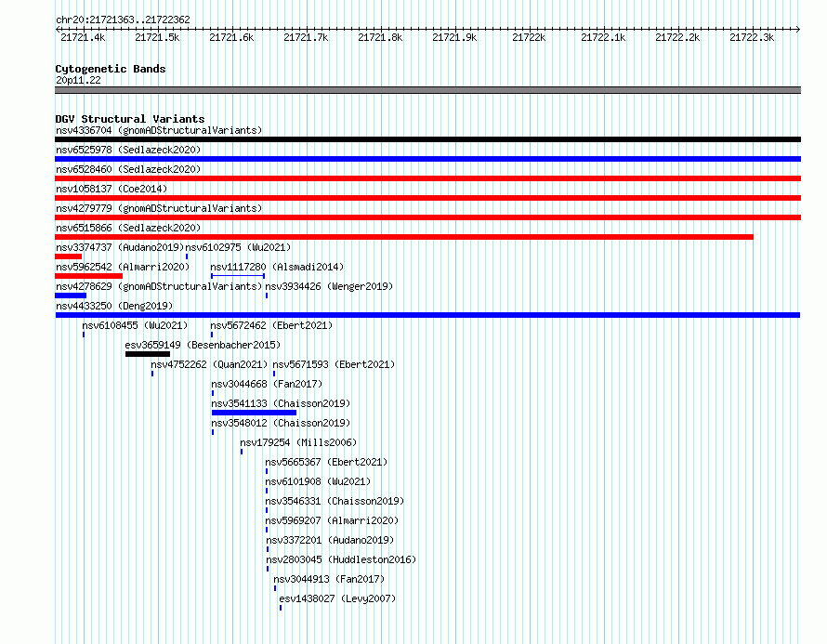Screen dimensions: 827x644
Task: Click the red bar under nsv6528460
Action: (x=427, y=178)
